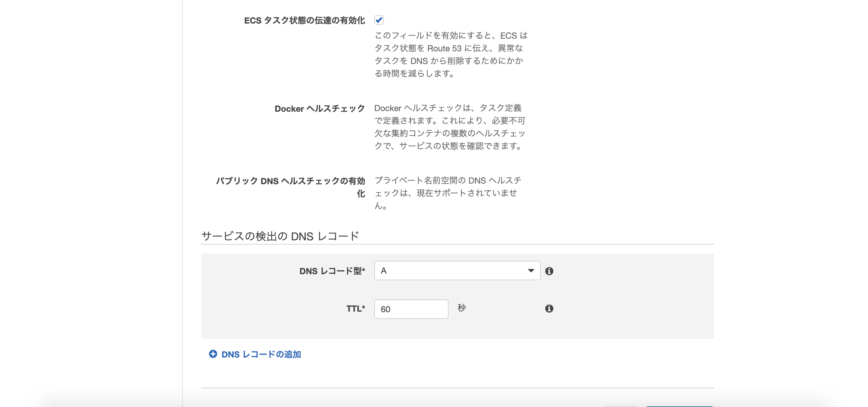868x407 pixels.
Task: Click the Docker ヘルスチェック label
Action: [x=319, y=109]
